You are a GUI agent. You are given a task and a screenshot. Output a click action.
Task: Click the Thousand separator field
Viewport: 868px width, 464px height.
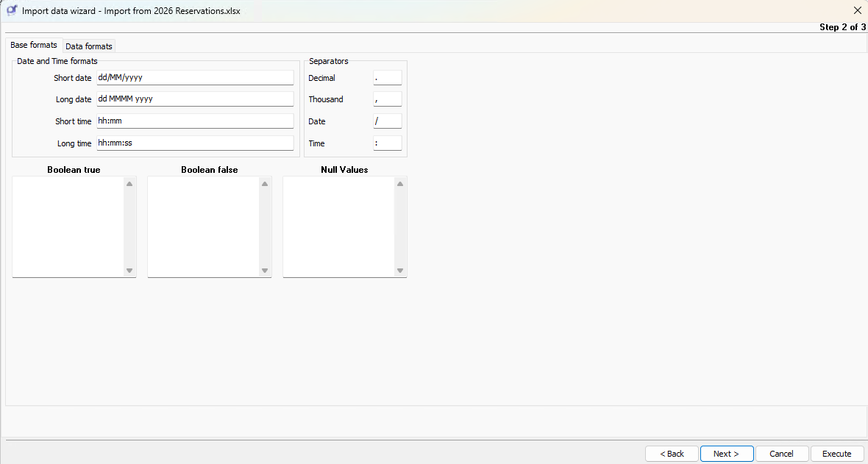click(x=387, y=99)
